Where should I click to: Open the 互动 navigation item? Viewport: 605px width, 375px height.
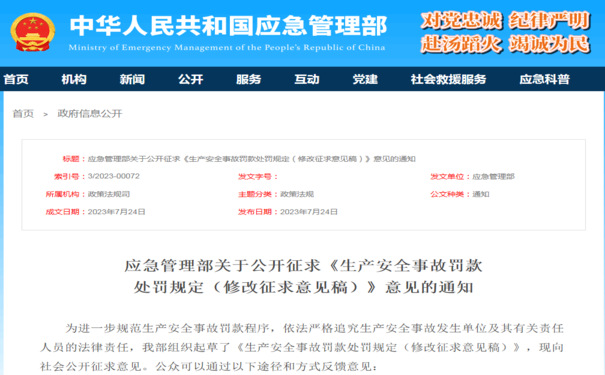[307, 79]
